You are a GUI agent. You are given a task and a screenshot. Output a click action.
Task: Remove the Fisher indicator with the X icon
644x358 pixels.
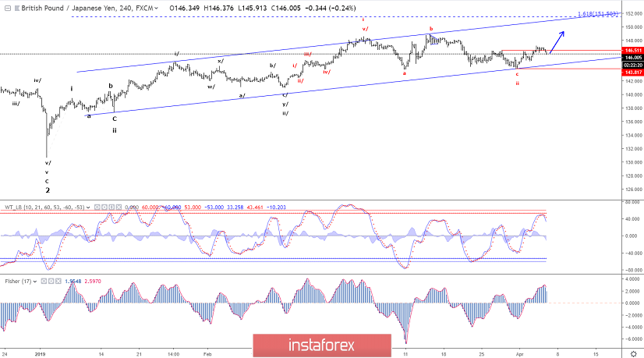58,282
